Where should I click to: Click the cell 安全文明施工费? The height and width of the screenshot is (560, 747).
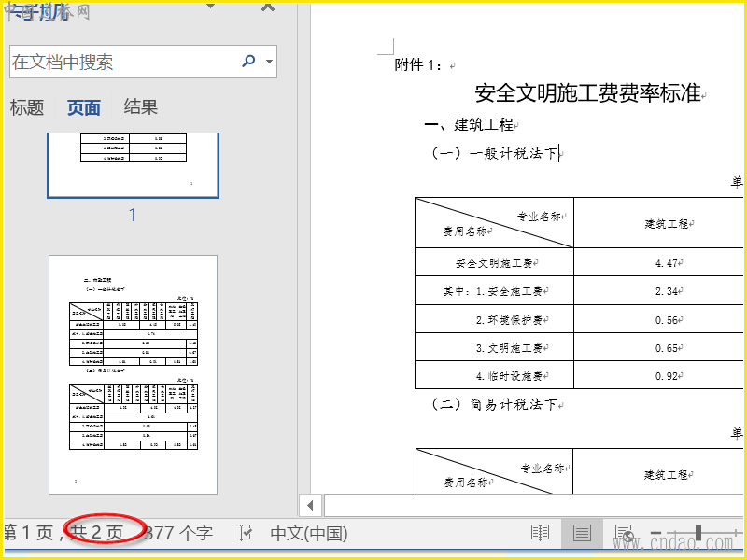click(x=494, y=263)
